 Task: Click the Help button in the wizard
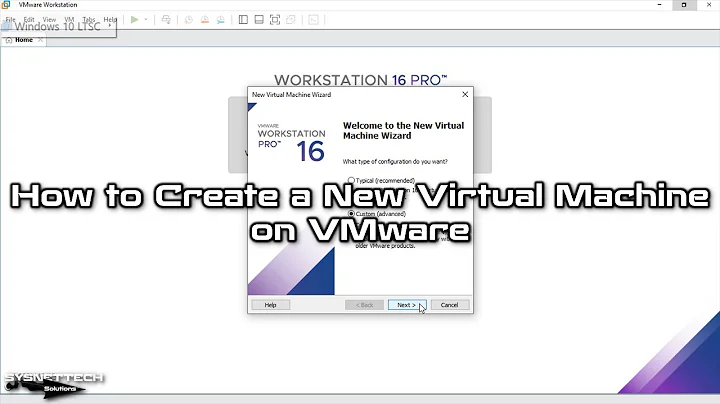pyautogui.click(x=270, y=305)
